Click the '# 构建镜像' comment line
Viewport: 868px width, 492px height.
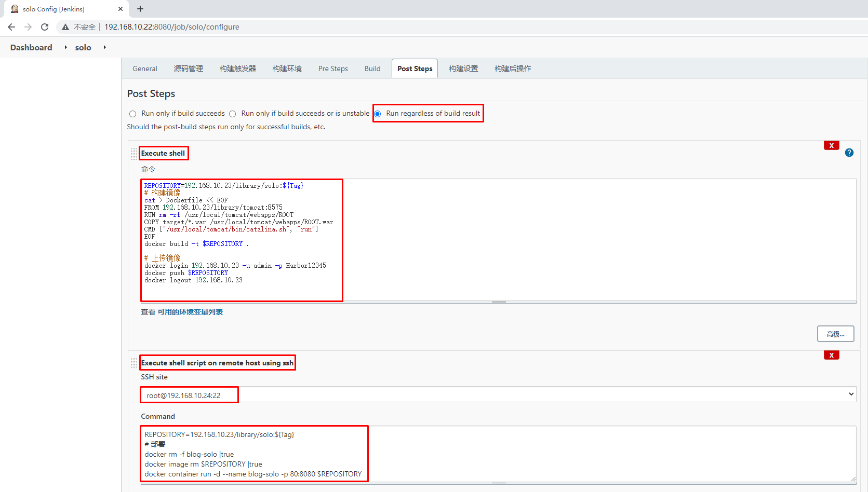click(x=163, y=193)
